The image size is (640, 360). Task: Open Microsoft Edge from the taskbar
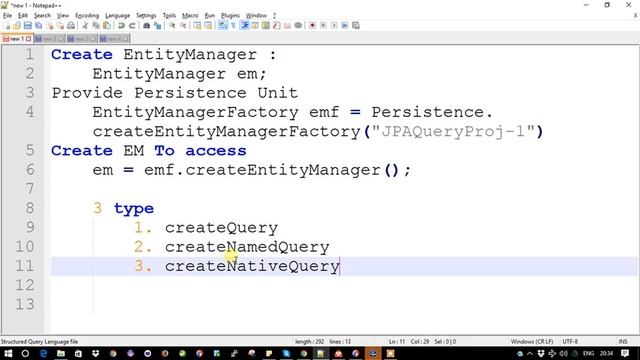pos(43,353)
